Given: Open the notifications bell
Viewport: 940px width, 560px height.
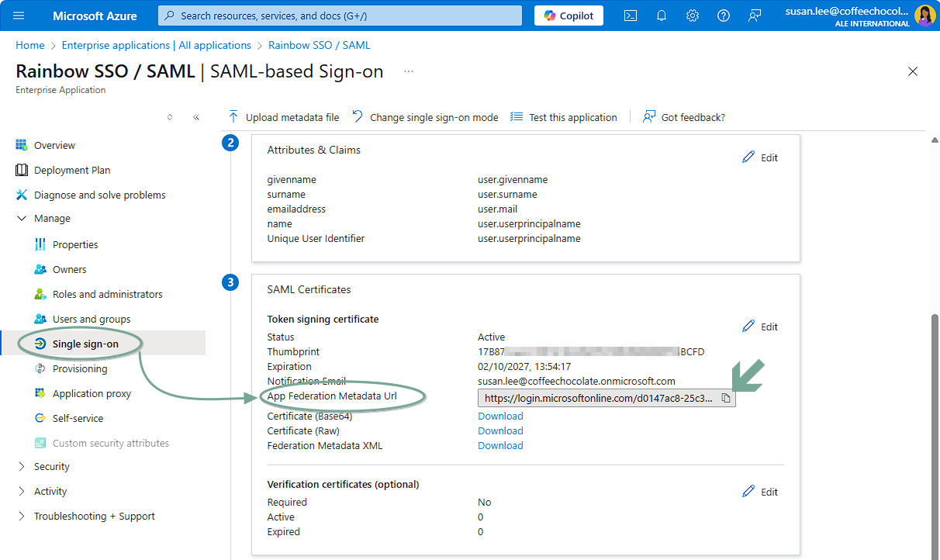Looking at the screenshot, I should [x=662, y=16].
